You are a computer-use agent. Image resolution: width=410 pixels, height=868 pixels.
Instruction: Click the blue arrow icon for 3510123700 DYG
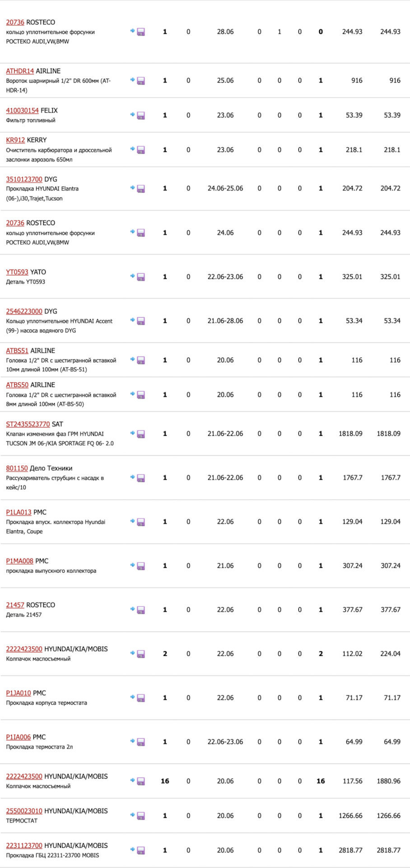132,188
